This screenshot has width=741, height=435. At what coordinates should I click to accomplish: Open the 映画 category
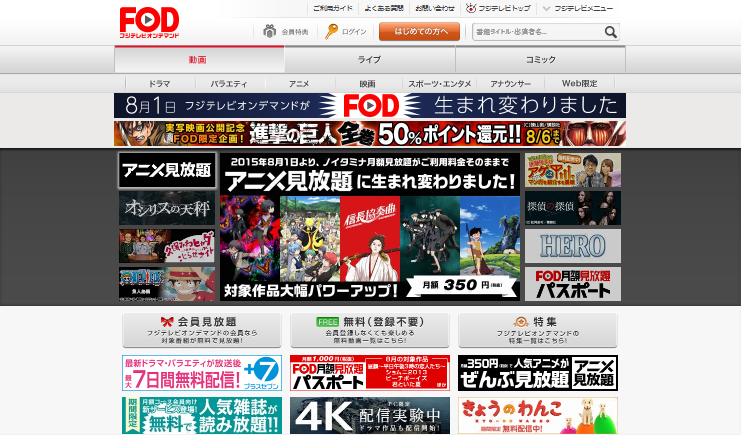[x=368, y=84]
